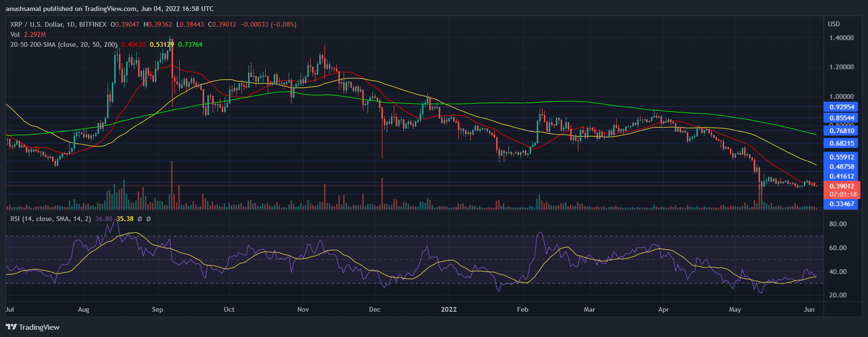Select the 0.48758 price level label
868x337 pixels.
[x=842, y=167]
